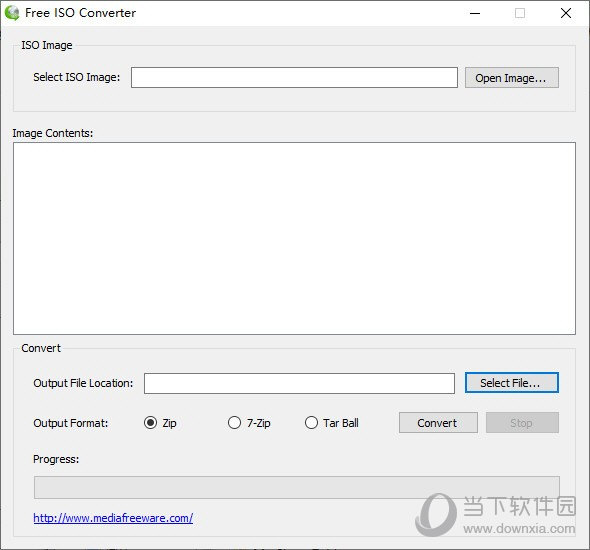Start conversion with the Convert button

click(438, 423)
